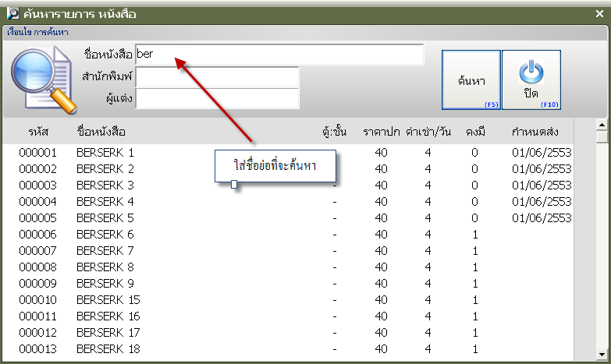Viewport: 611px width, 364px height.
Task: Select row BERSERK 6
Action: [288, 235]
